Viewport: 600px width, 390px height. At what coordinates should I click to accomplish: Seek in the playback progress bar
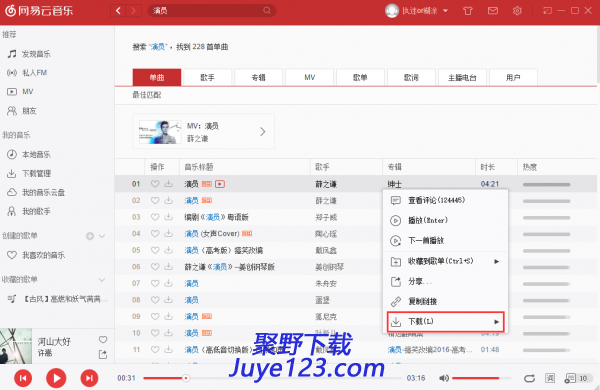tap(272, 378)
